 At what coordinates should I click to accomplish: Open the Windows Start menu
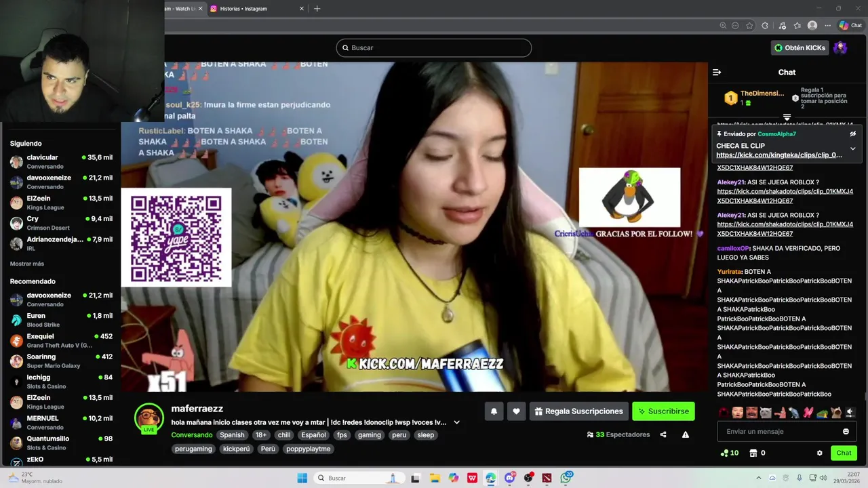point(302,478)
